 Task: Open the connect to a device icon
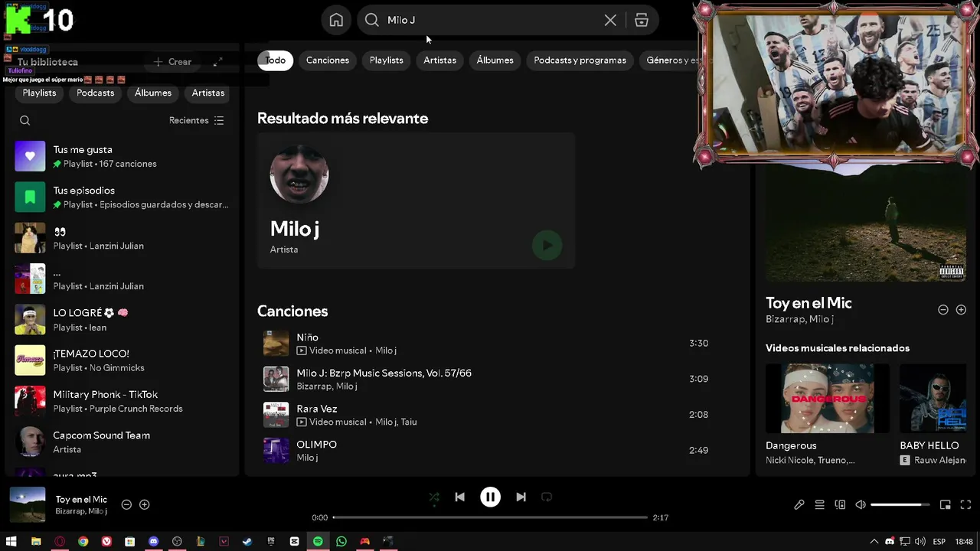click(x=840, y=505)
